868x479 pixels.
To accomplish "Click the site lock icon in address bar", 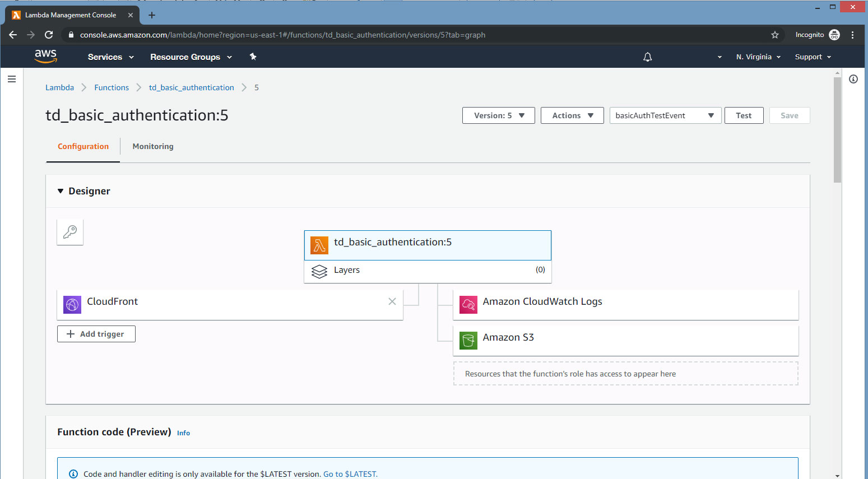I will [71, 35].
